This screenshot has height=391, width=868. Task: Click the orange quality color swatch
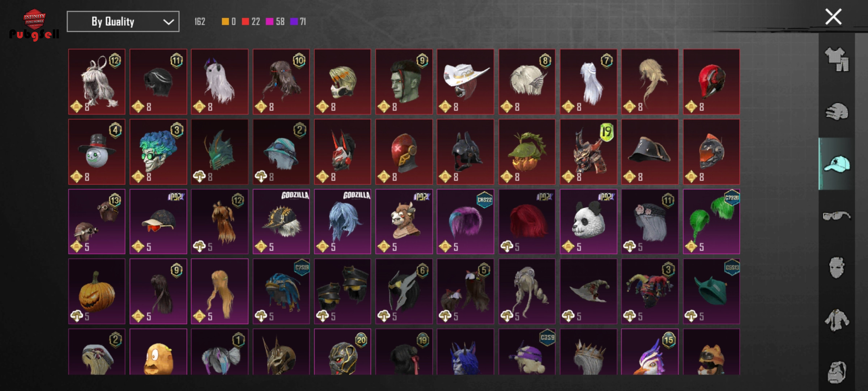click(x=225, y=22)
